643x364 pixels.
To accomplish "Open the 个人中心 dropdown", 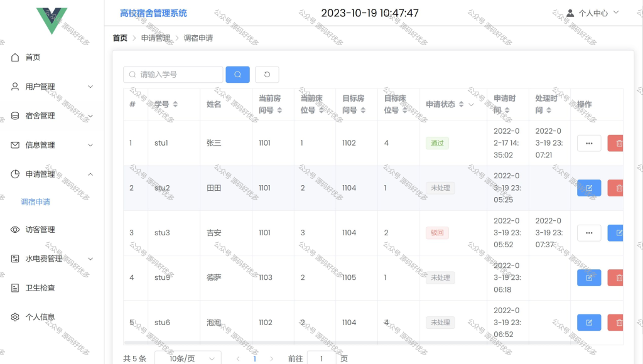I will click(593, 13).
